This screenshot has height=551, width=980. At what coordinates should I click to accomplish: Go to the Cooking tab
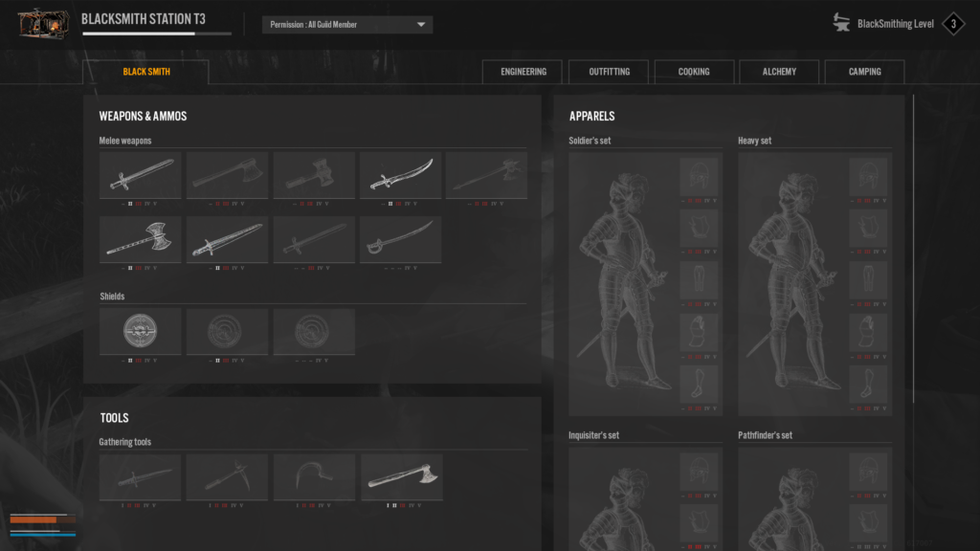click(694, 72)
